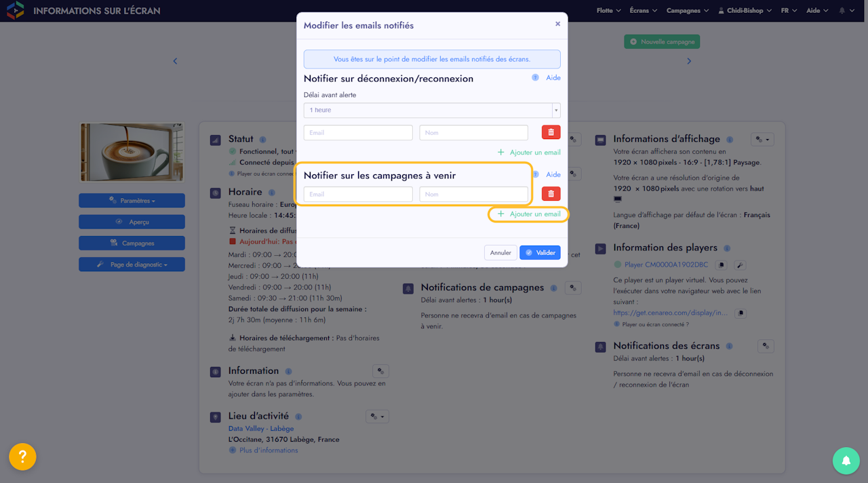Open the Écrans menu
868x483 pixels.
(x=643, y=11)
